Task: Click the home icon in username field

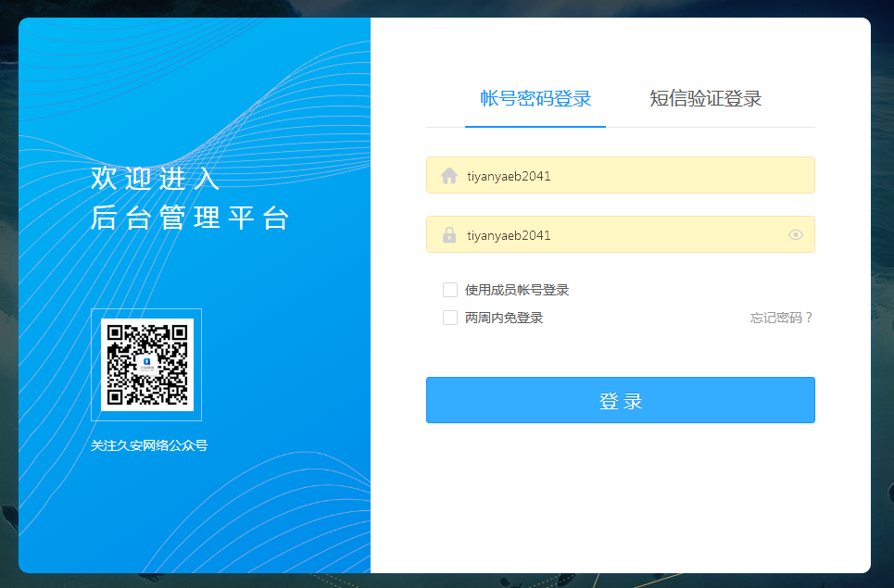Action: click(x=449, y=176)
